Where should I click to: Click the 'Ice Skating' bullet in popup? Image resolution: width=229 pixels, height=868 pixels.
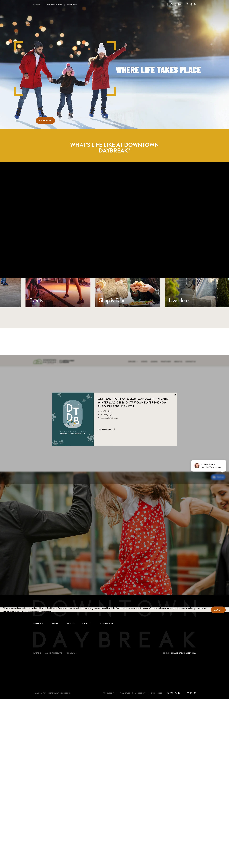click(x=106, y=411)
